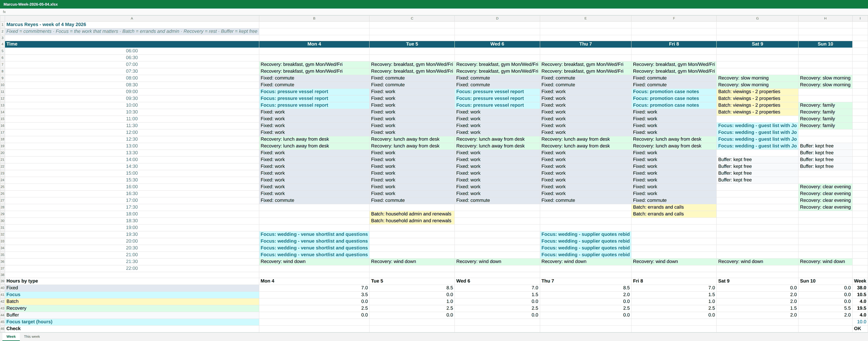
Task: Select the Week total 38.0 Fixed cell
Action: (860, 288)
